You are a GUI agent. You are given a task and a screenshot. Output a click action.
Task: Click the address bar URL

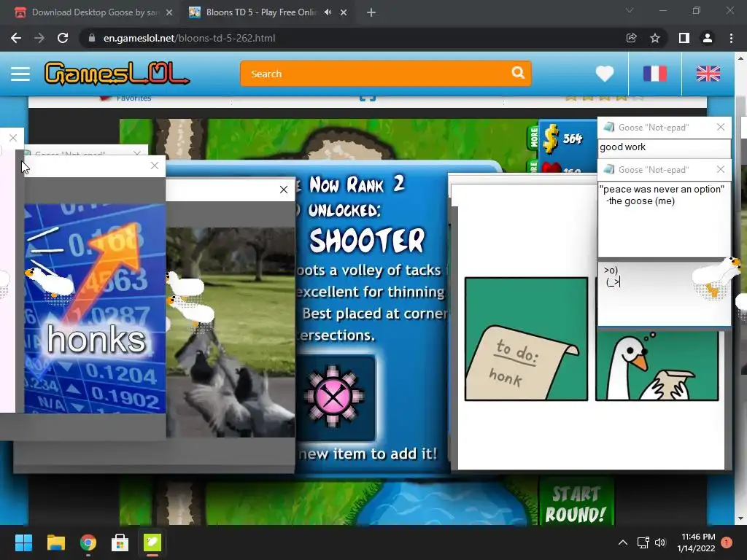[x=189, y=38]
